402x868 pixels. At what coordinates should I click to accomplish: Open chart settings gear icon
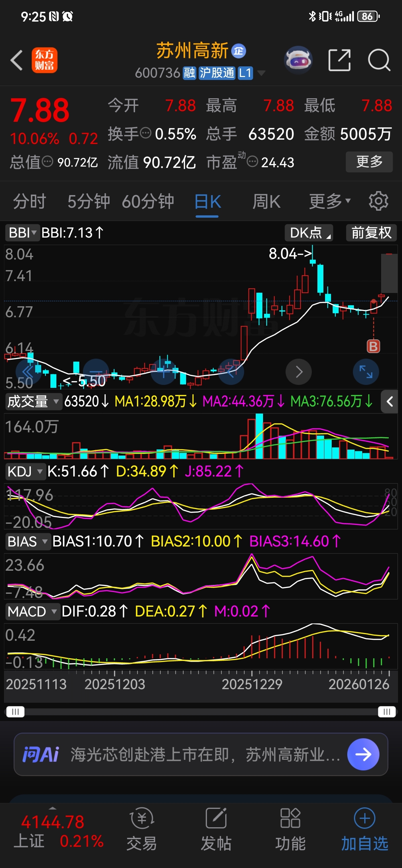point(378,201)
